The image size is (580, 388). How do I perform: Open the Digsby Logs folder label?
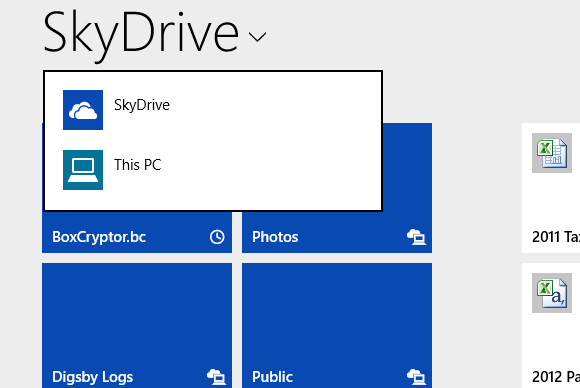[92, 377]
